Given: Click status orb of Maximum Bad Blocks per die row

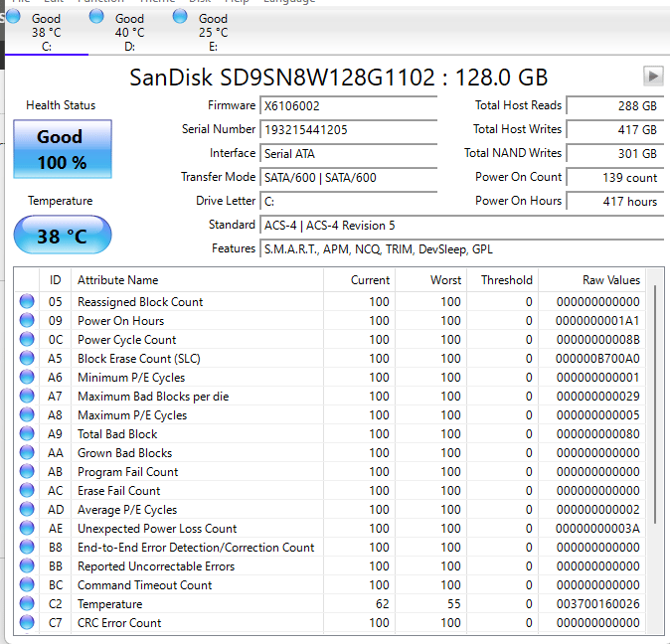Looking at the screenshot, I should click(x=27, y=396).
